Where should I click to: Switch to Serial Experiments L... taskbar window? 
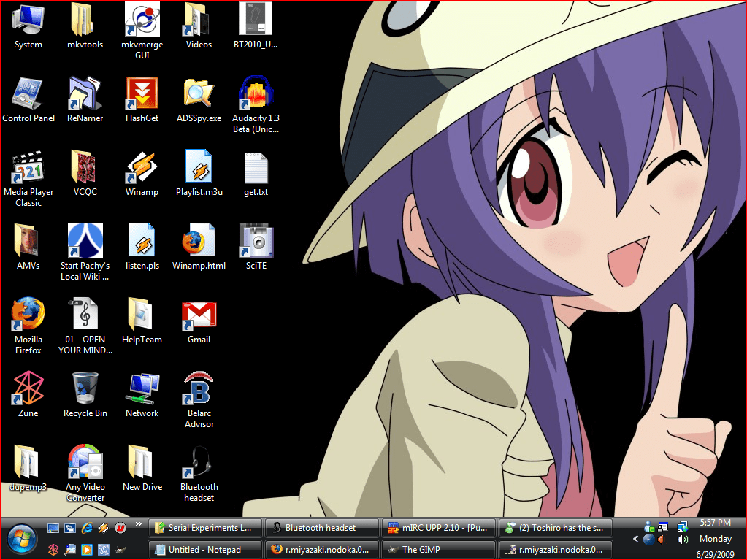(x=205, y=528)
